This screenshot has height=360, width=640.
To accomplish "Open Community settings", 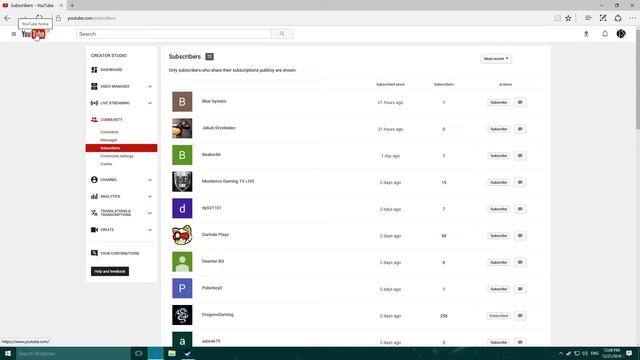I will [117, 156].
